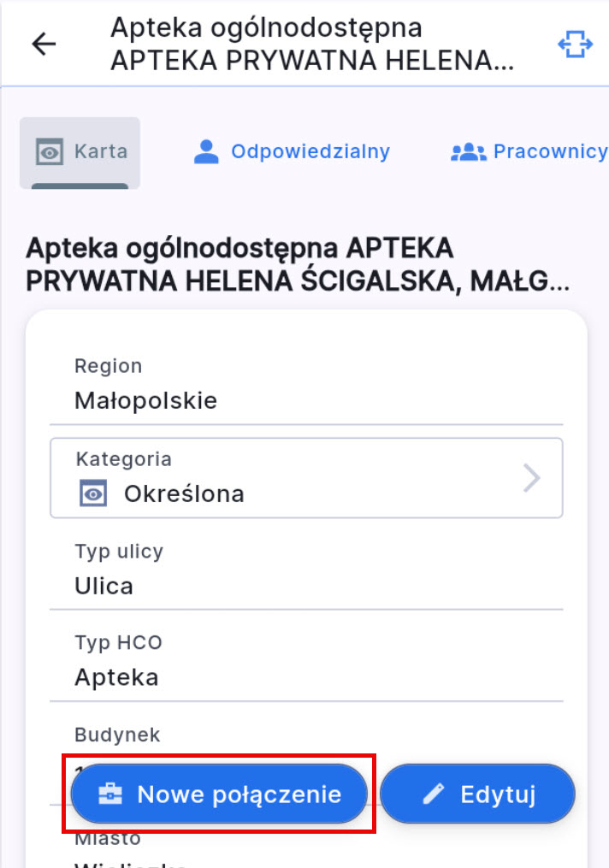
Task: Open the Kategoria Określona selector
Action: click(305, 477)
